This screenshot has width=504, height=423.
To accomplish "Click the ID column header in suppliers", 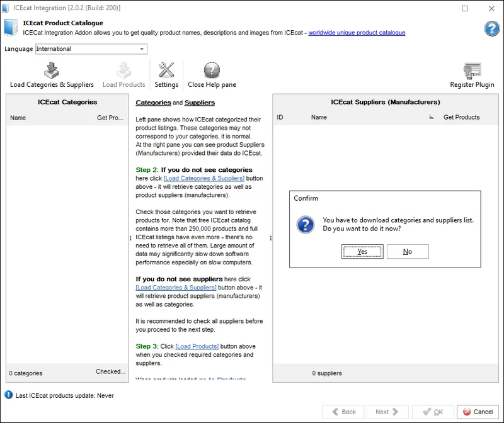I will click(280, 117).
